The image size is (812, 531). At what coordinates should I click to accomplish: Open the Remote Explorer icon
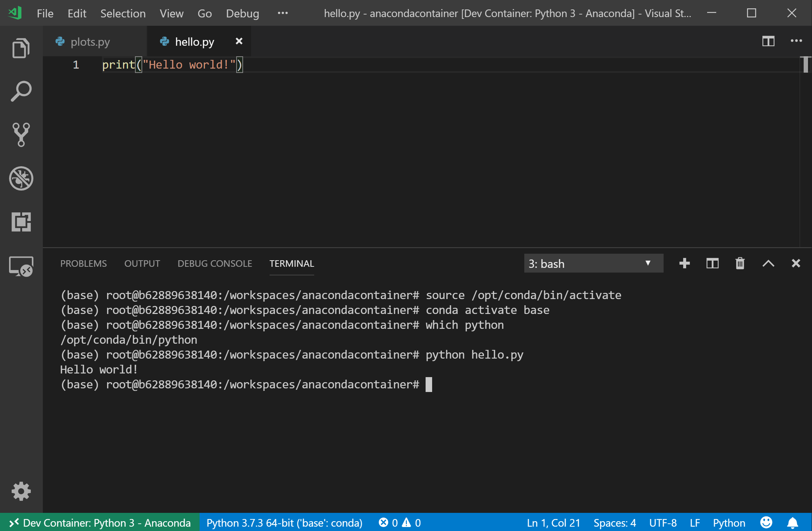tap(21, 266)
